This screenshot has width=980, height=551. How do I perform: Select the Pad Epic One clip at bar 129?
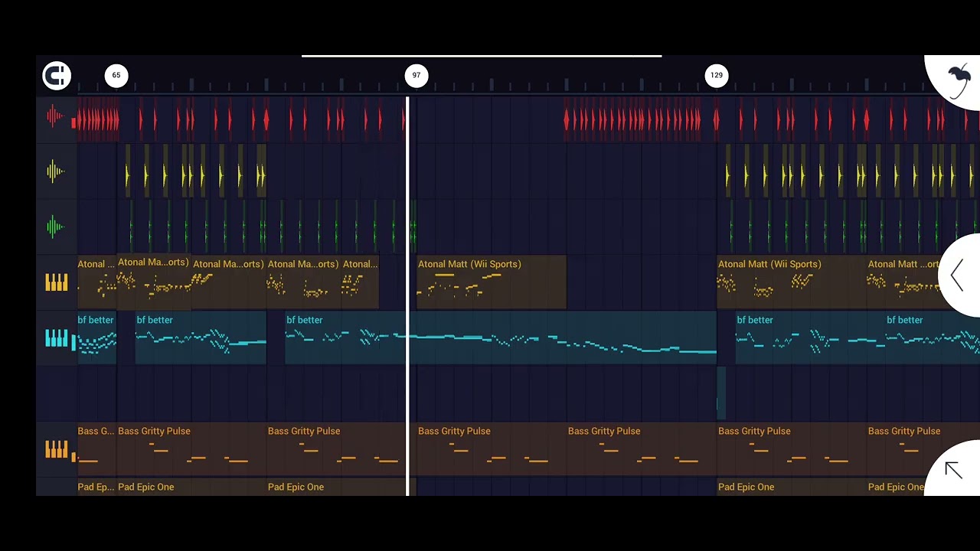point(792,487)
